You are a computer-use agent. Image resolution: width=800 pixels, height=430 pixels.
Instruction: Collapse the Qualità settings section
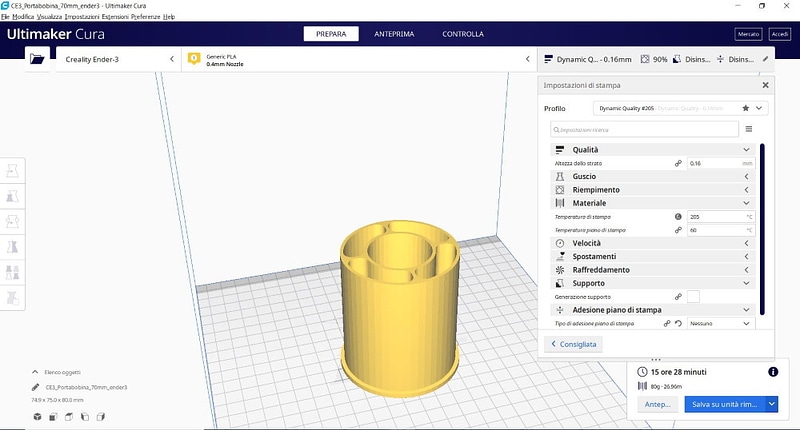(653, 149)
